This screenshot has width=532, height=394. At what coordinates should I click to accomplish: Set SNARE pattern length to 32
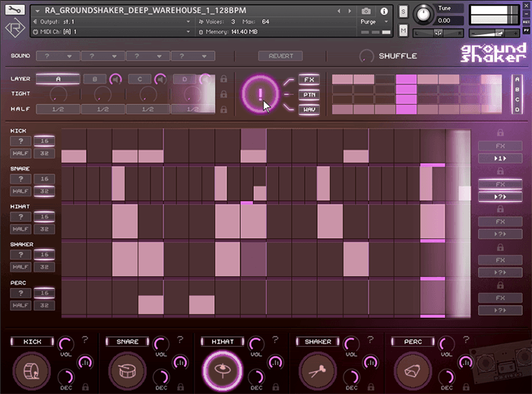(44, 191)
